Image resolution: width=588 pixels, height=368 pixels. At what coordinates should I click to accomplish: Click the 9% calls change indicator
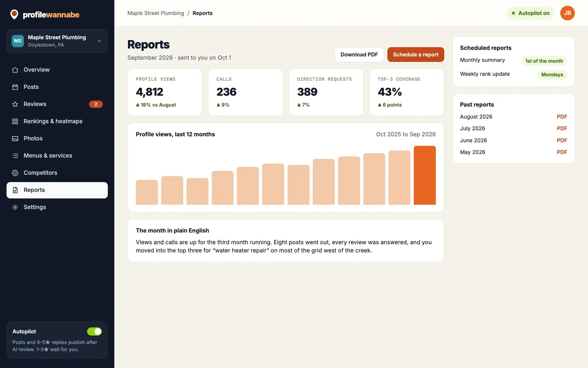coord(223,105)
